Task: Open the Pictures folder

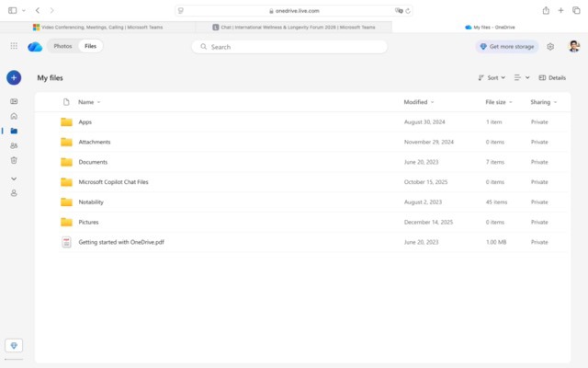Action: point(88,222)
